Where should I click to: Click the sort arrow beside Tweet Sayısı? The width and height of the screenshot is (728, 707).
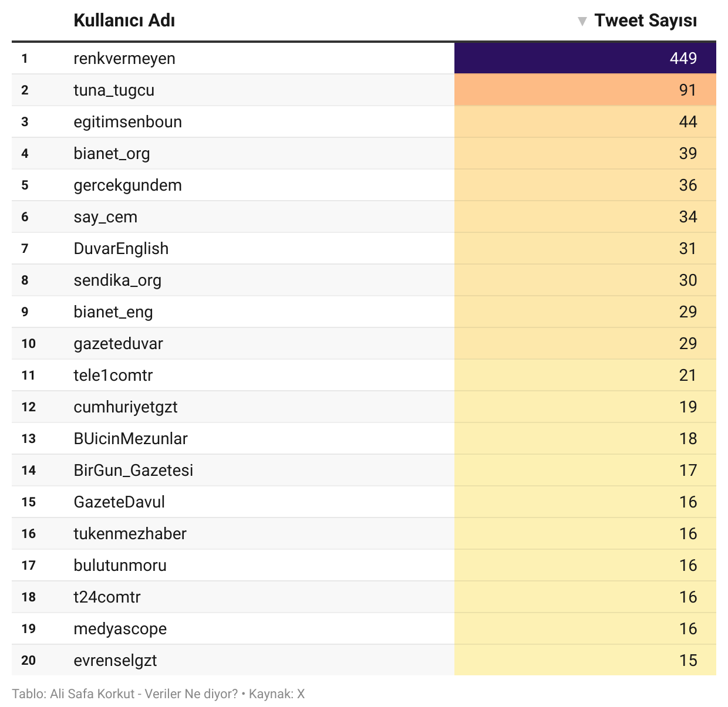point(582,22)
